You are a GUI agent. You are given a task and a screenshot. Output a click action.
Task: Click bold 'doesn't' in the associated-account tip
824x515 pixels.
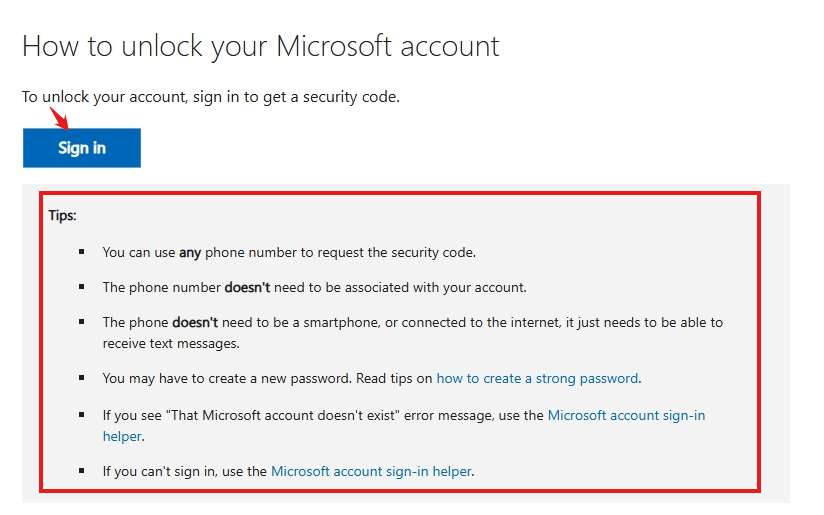(x=247, y=288)
